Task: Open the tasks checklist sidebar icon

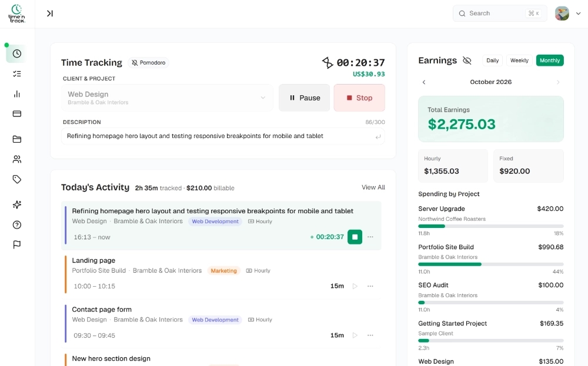Action: (x=17, y=74)
